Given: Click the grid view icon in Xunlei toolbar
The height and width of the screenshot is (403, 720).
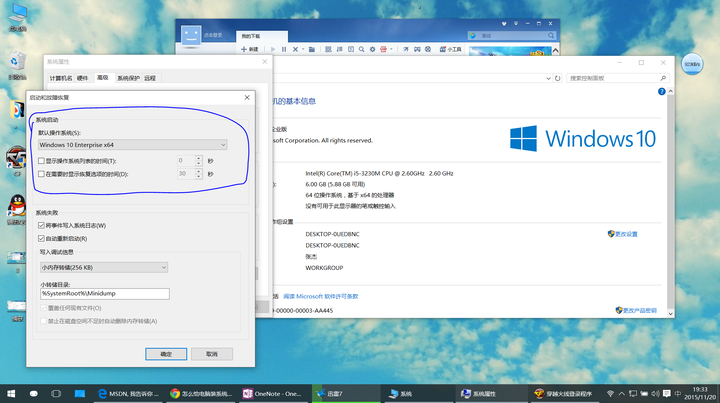Looking at the screenshot, I should [x=328, y=49].
